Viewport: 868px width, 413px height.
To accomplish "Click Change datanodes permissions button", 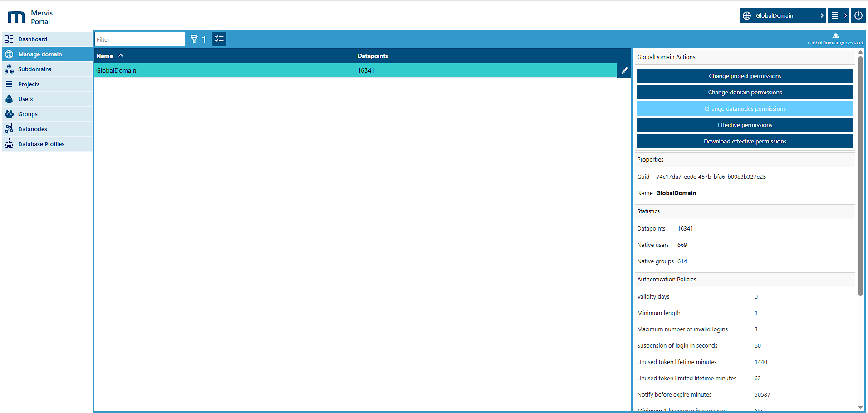I will 745,108.
